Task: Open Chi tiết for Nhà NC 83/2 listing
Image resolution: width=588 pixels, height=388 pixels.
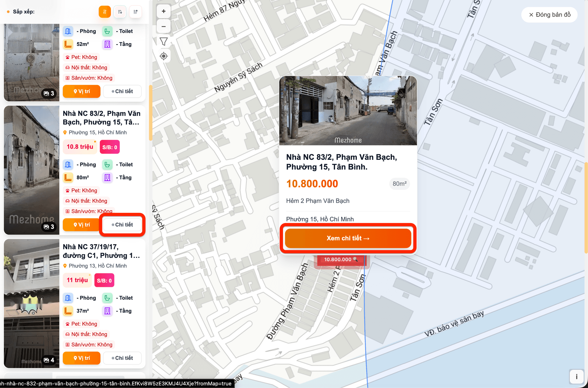Action: coord(122,225)
